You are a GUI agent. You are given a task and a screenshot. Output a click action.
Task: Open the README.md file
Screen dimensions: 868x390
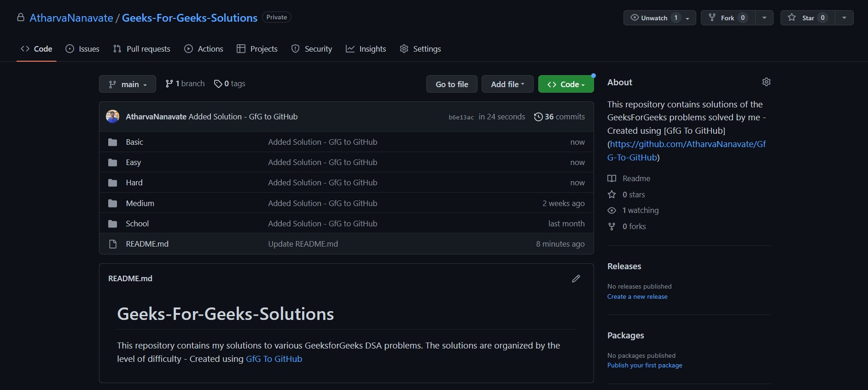[x=147, y=244]
